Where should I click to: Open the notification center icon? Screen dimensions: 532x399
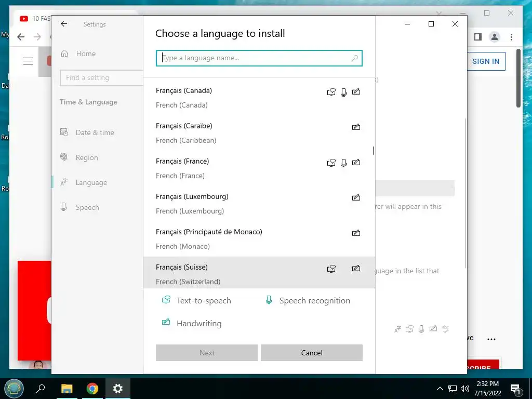[x=515, y=389]
